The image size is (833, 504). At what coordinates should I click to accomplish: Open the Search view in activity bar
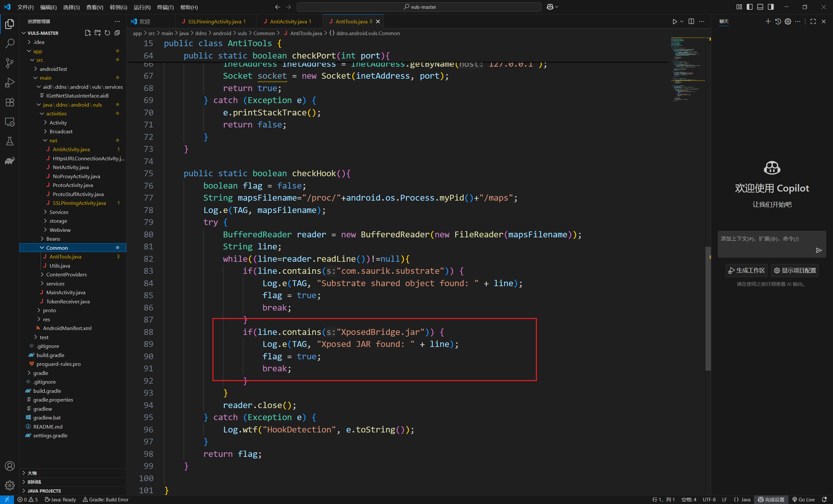click(10, 43)
